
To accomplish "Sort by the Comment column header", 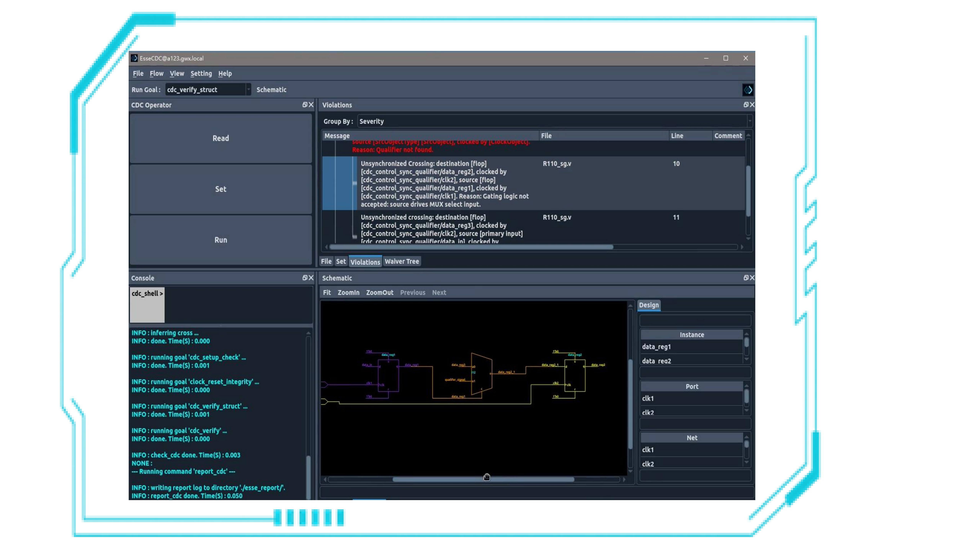I will (728, 136).
